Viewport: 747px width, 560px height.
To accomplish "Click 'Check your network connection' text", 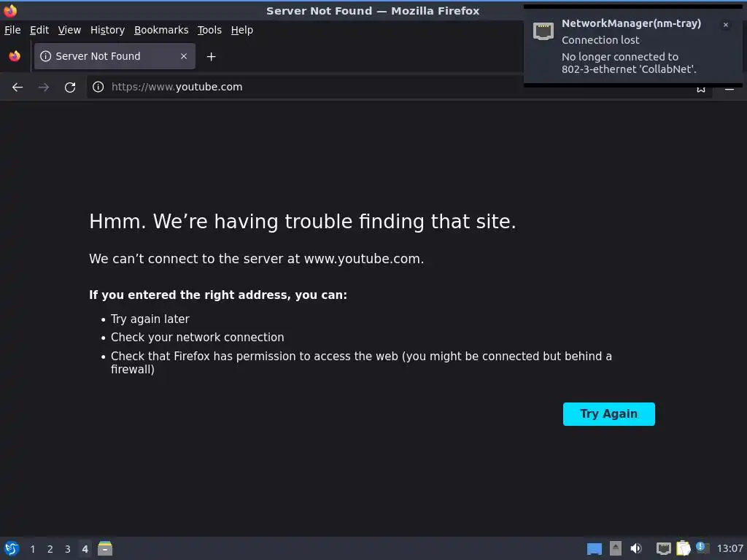I will pyautogui.click(x=197, y=337).
